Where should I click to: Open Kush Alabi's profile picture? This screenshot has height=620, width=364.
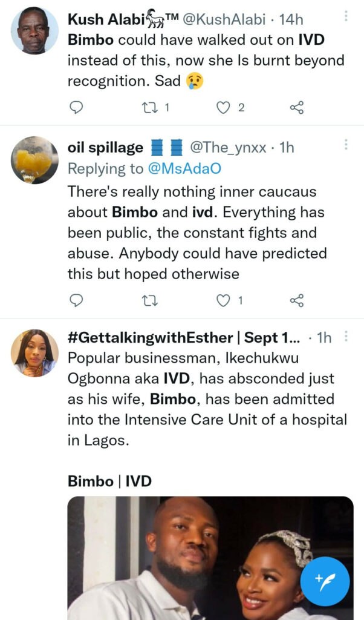(x=34, y=30)
